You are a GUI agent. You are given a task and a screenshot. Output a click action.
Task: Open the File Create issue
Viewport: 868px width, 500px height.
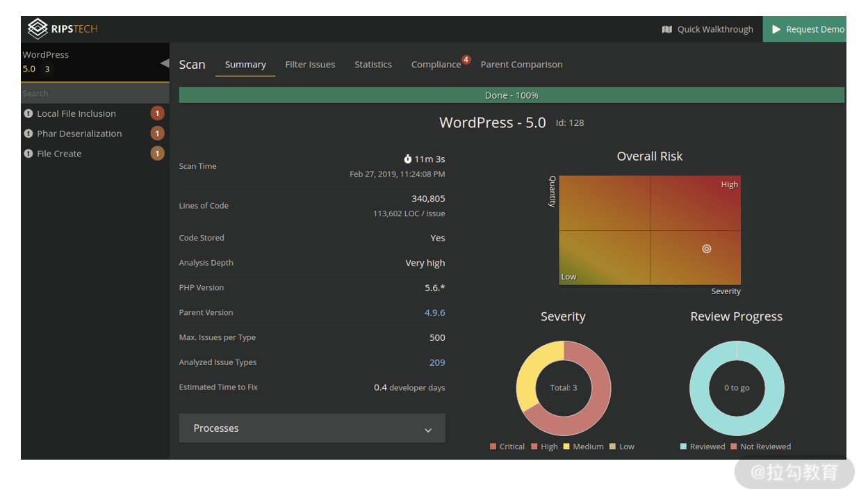(x=59, y=154)
